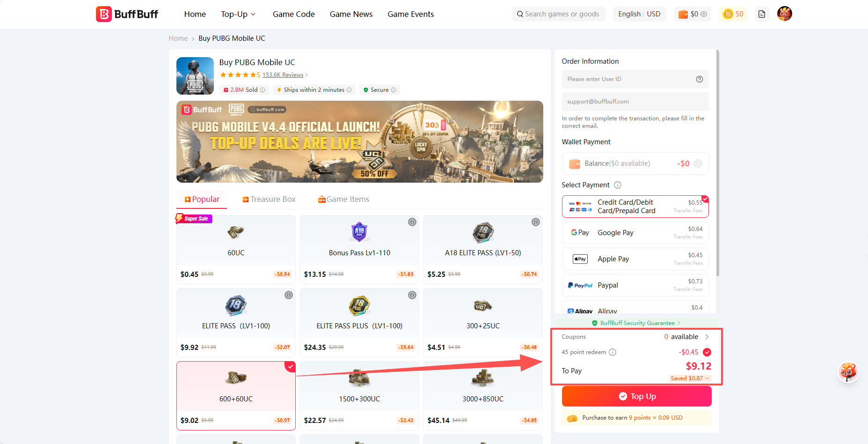Open the orders document icon in header
This screenshot has width=868, height=444.
click(x=762, y=14)
